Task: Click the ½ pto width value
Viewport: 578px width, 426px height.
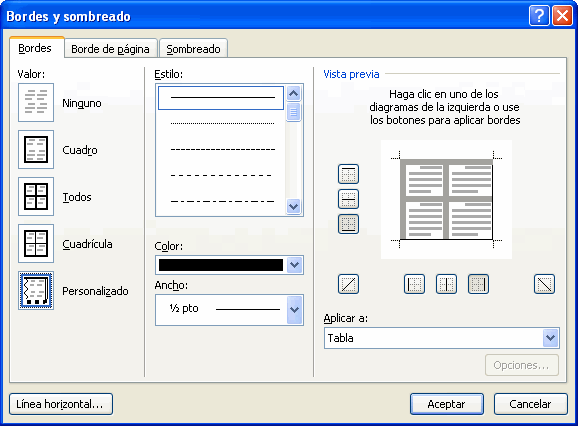Action: click(x=184, y=308)
